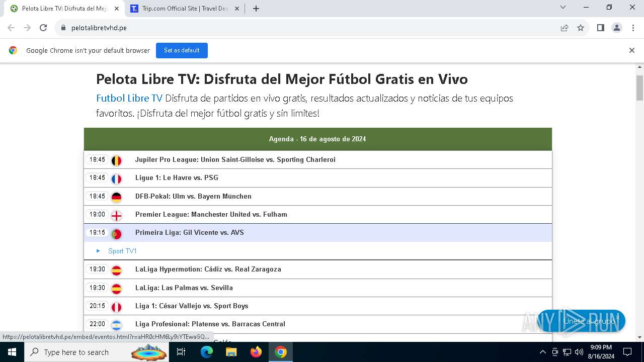Show hidden system tray icons
Image resolution: width=644 pixels, height=362 pixels.
[542, 352]
